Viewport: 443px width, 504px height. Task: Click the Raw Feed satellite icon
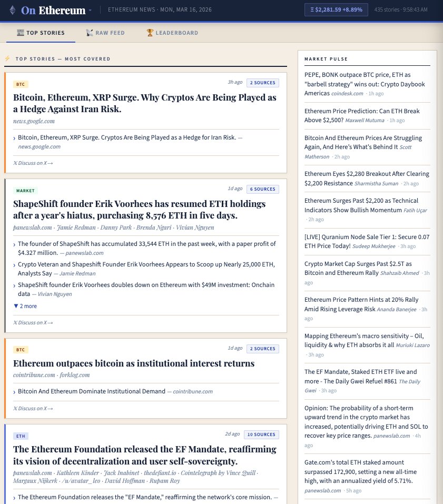tap(90, 33)
